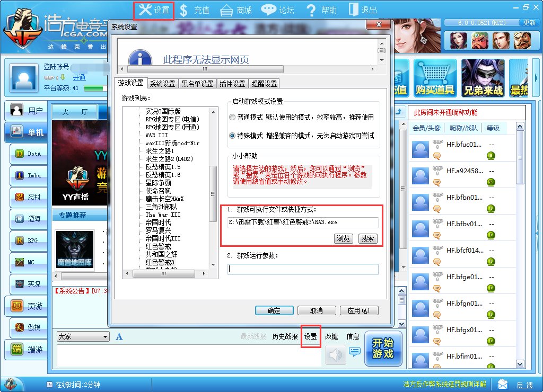This screenshot has width=543, height=392.
Task: Open the 大家 chat target dropdown
Action: tap(83, 337)
